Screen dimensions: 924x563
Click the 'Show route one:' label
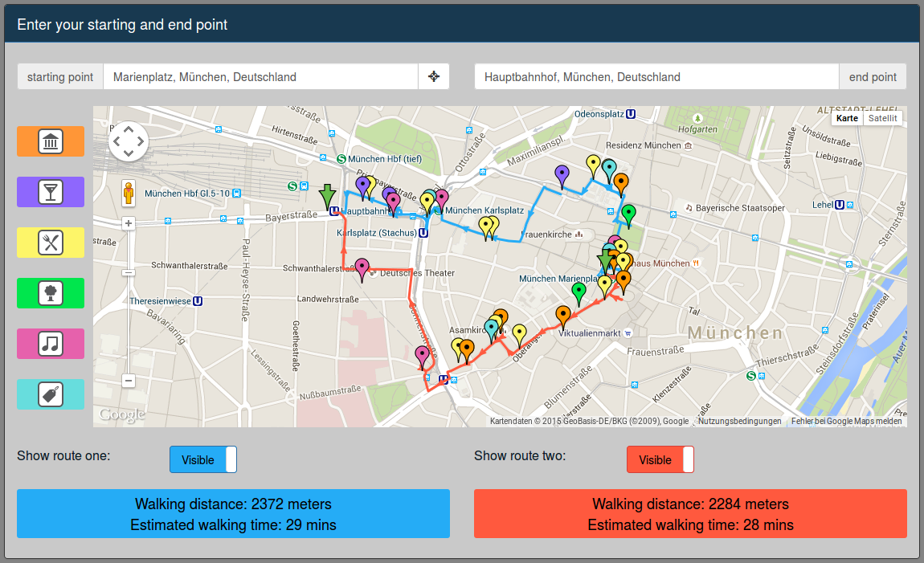pyautogui.click(x=63, y=456)
